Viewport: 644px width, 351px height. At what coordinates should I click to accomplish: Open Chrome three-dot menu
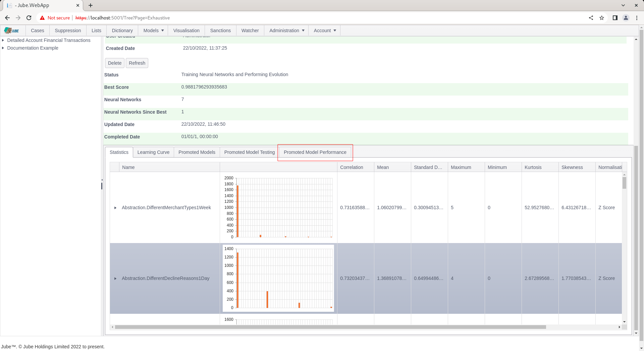click(x=637, y=18)
